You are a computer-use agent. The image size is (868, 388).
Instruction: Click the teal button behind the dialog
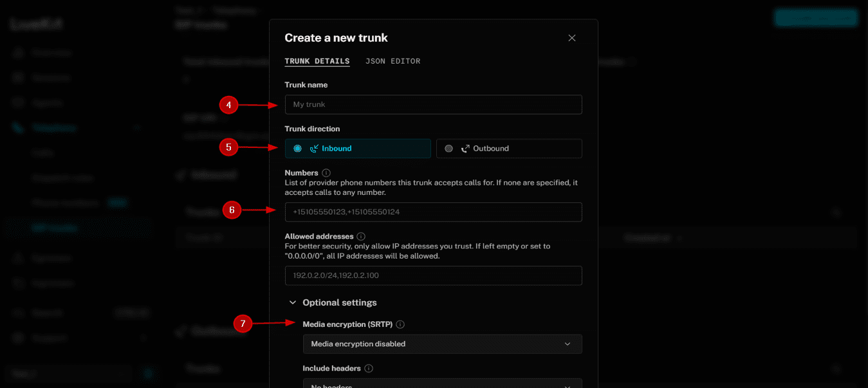pyautogui.click(x=815, y=17)
